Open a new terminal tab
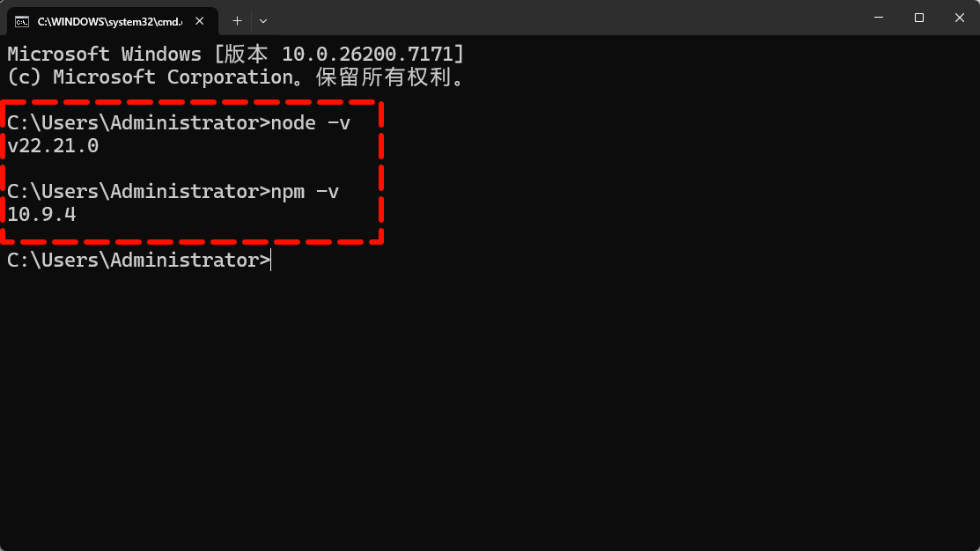980x551 pixels. (x=237, y=19)
